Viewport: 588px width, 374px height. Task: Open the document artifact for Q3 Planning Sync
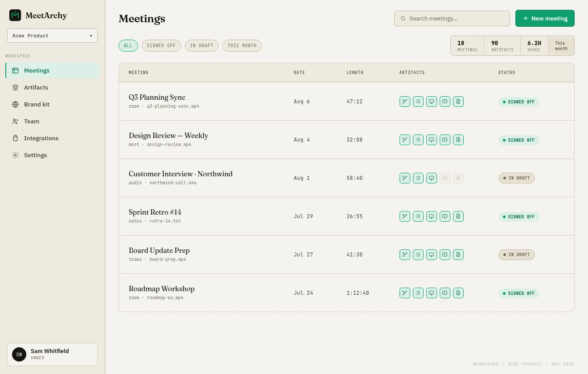click(458, 102)
